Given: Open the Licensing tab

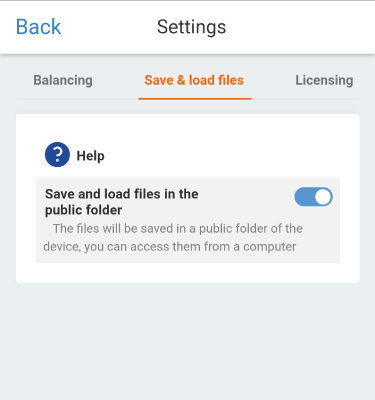Looking at the screenshot, I should point(324,80).
